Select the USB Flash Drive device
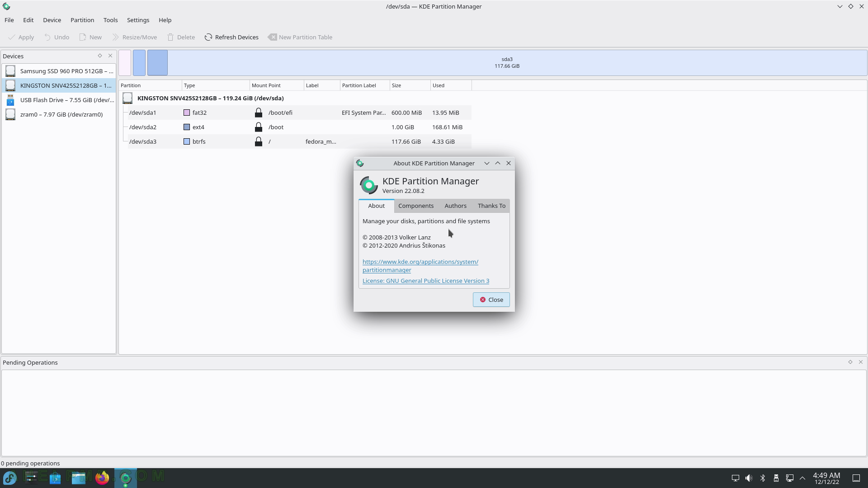868x488 pixels. [x=59, y=100]
